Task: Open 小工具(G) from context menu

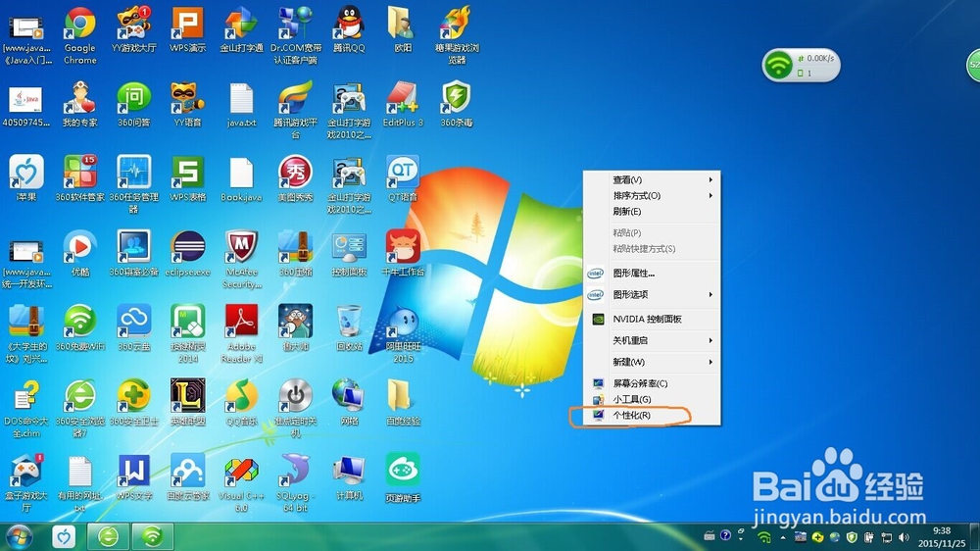Action: 652,399
